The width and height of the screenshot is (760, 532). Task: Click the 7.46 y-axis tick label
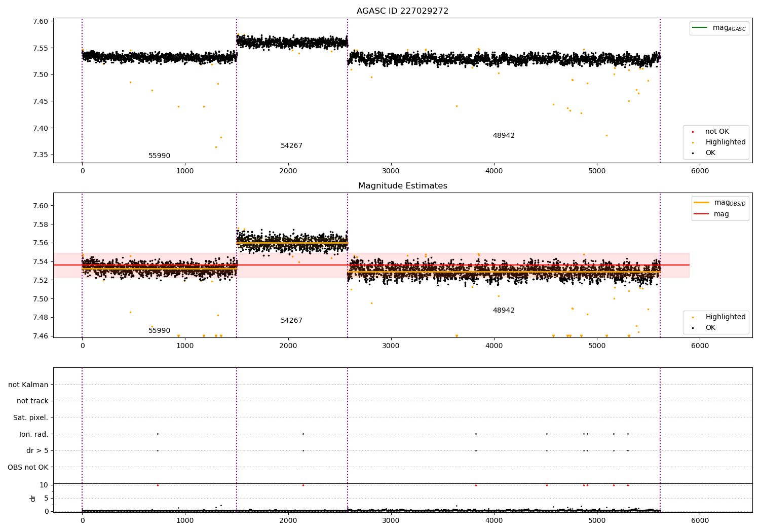(x=40, y=336)
